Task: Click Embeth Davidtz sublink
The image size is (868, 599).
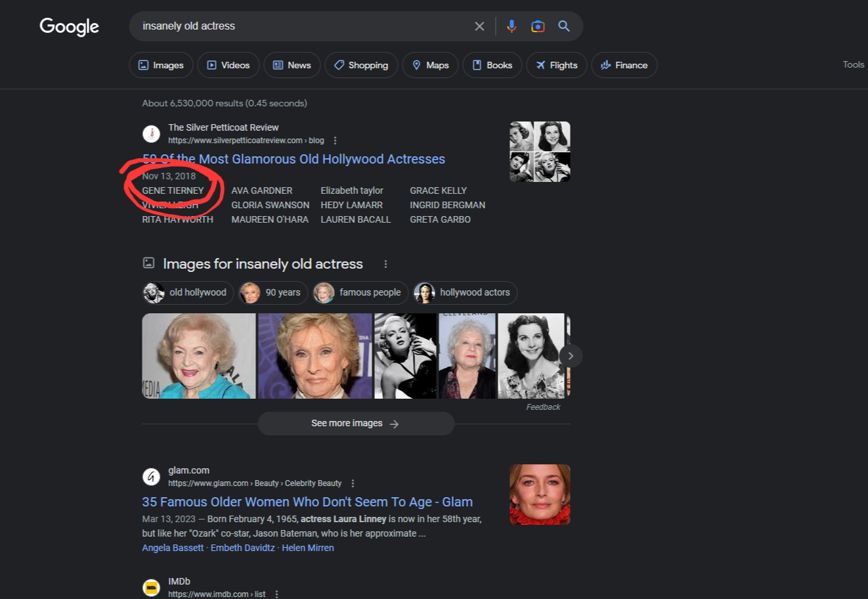Action: (242, 548)
